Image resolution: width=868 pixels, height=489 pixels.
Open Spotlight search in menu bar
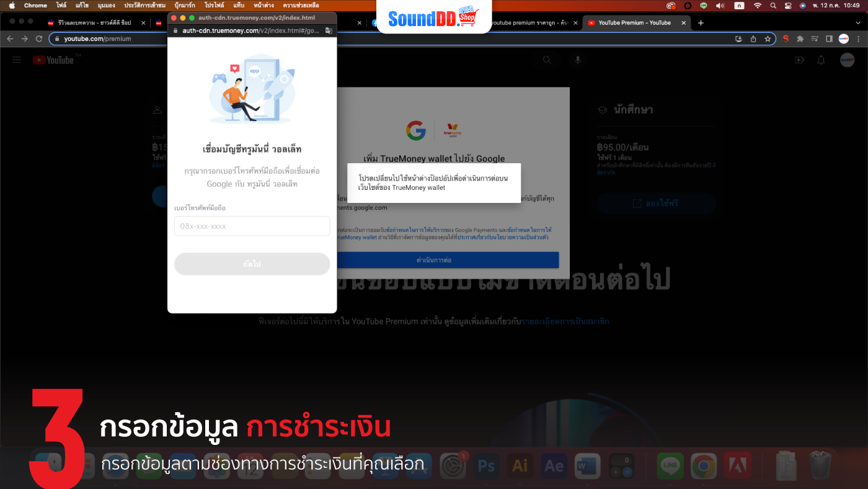pyautogui.click(x=773, y=6)
